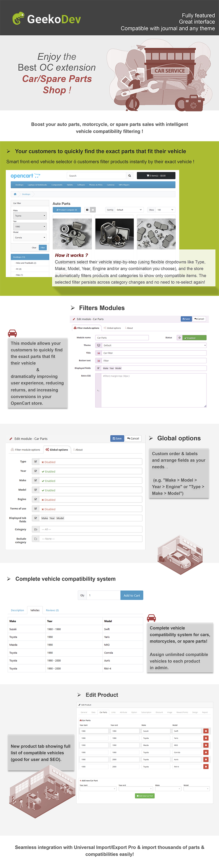The image size is (219, 868).
Task: Click the brake pads product thumbnail
Action: (x=156, y=234)
